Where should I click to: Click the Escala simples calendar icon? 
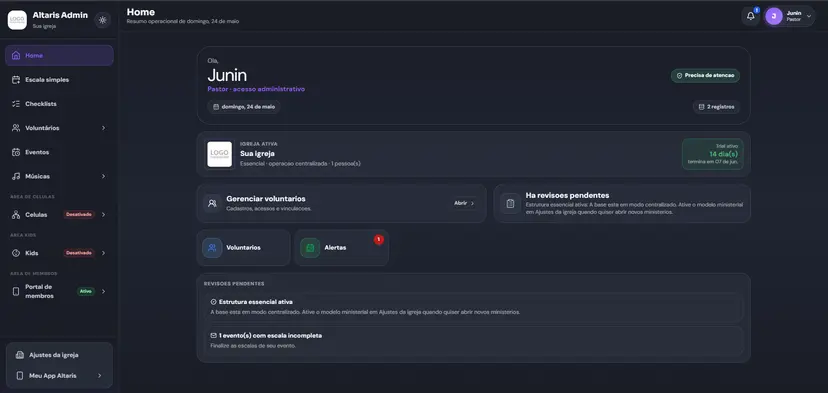tap(16, 80)
